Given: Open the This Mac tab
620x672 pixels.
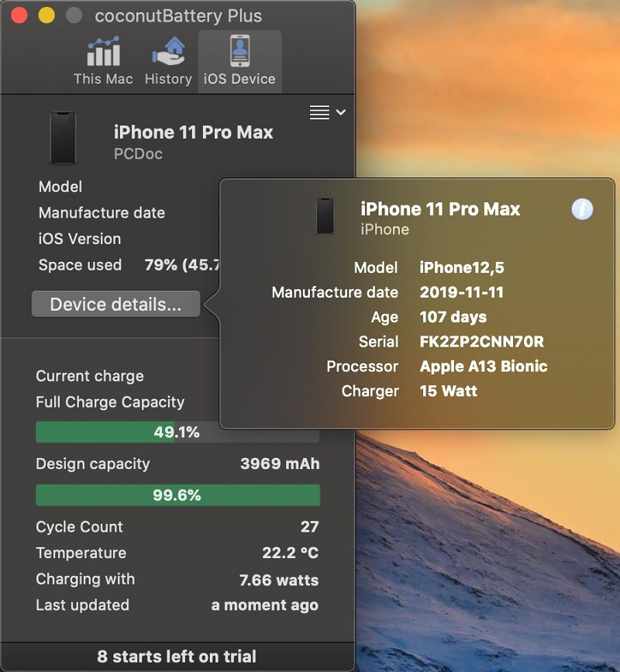Looking at the screenshot, I should tap(103, 60).
